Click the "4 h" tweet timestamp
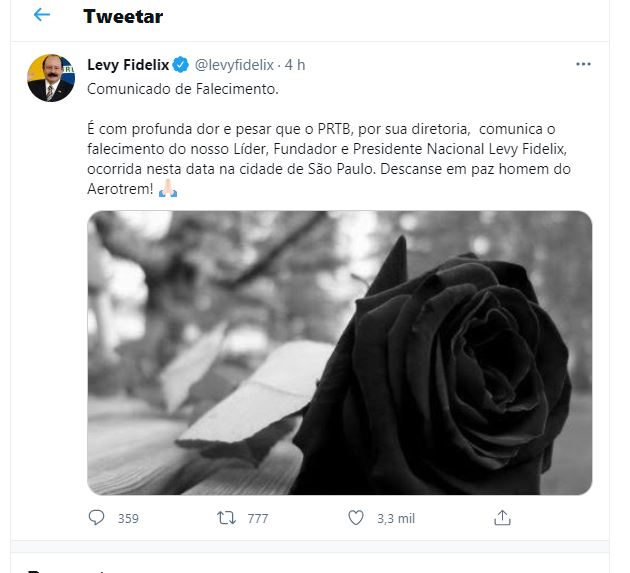Screen dimensions: 630x573 (294, 65)
